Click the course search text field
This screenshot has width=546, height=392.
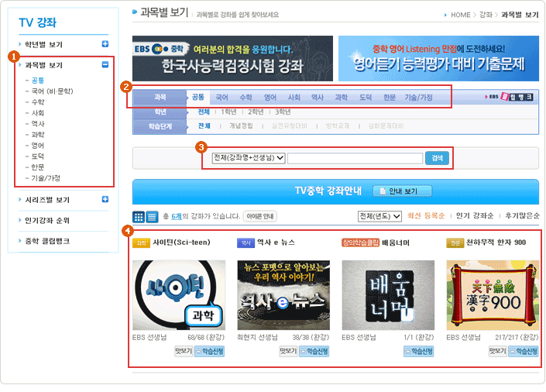point(355,158)
